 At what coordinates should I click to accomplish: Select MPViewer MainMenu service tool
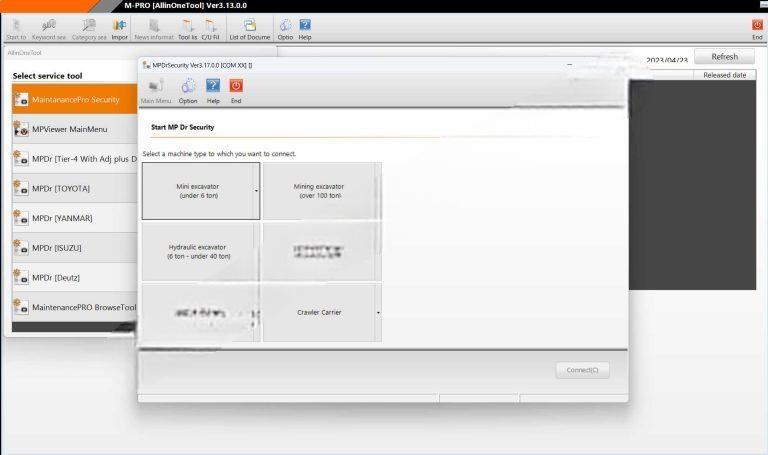tap(74, 129)
